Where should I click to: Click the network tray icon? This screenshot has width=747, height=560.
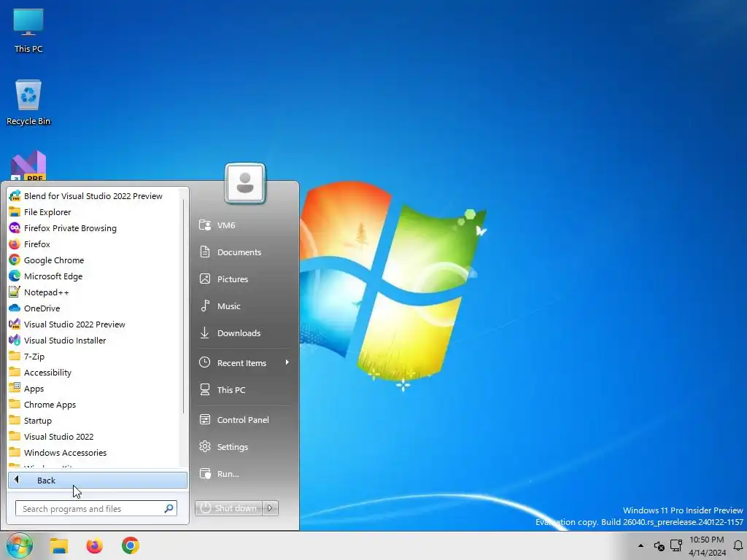pos(676,545)
